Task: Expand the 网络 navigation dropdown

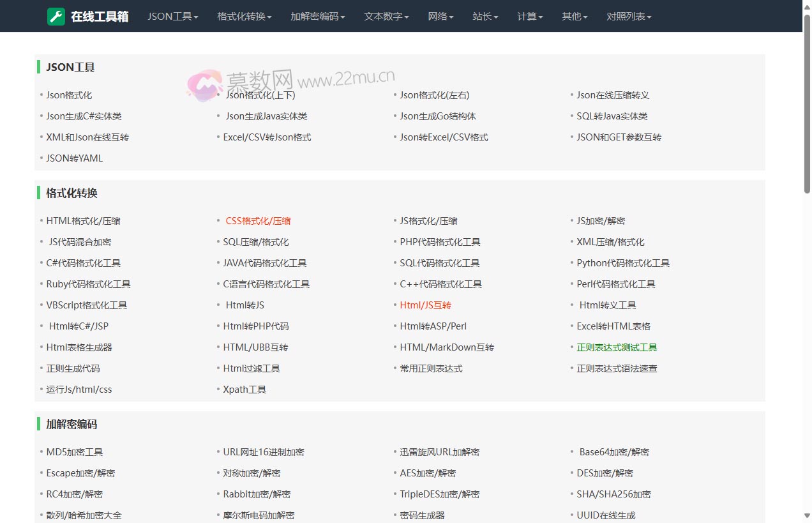Action: 440,17
